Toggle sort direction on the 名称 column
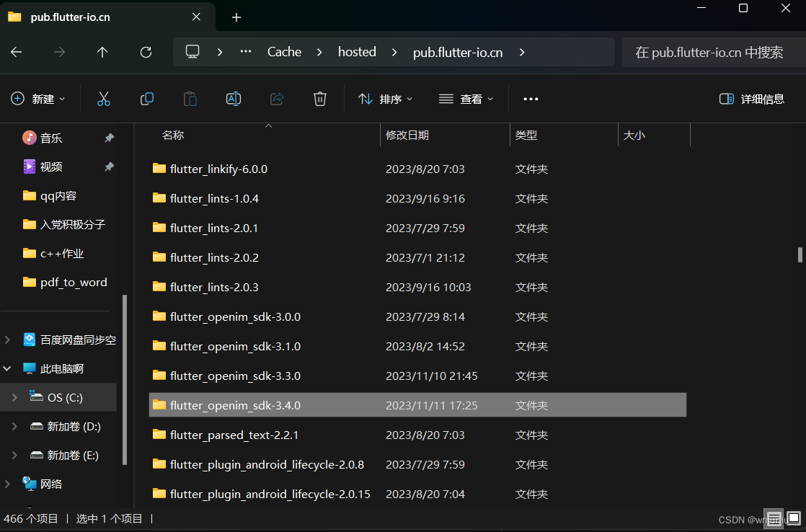Screen dimensions: 806x532 [x=173, y=135]
